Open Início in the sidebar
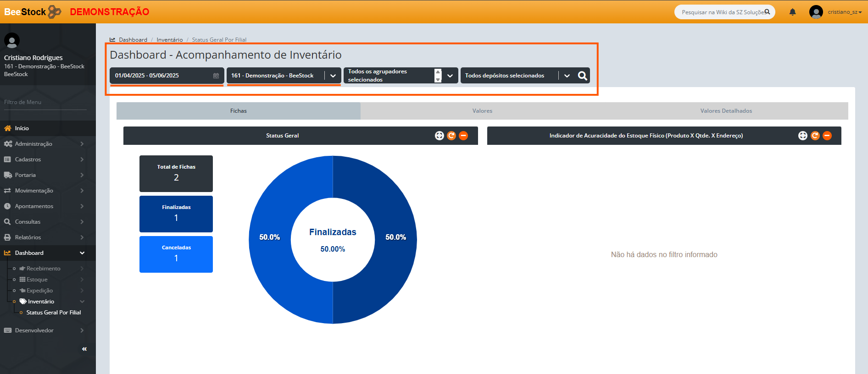The width and height of the screenshot is (868, 374). (22, 128)
